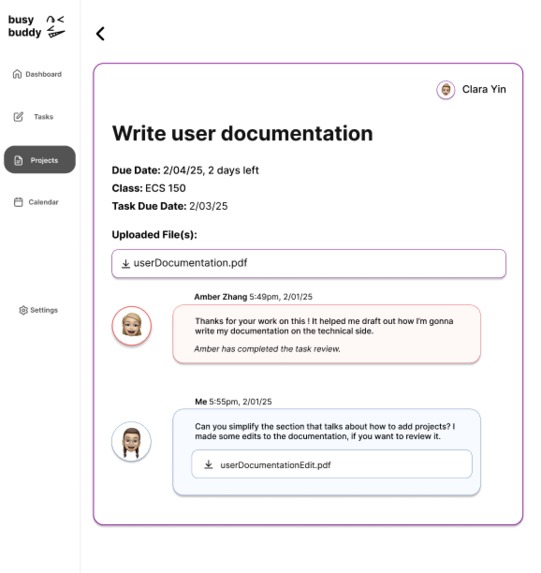The image size is (541, 573).
Task: Click Clara Yin's profile avatar
Action: (446, 90)
